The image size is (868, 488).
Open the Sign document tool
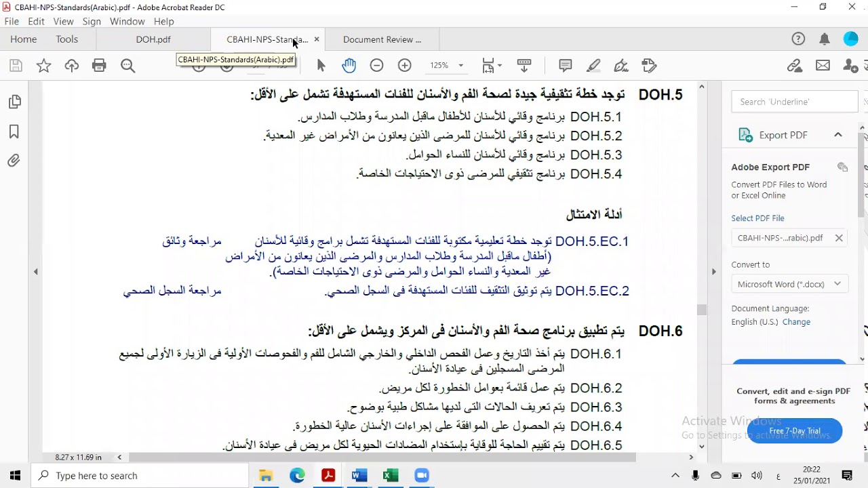621,66
